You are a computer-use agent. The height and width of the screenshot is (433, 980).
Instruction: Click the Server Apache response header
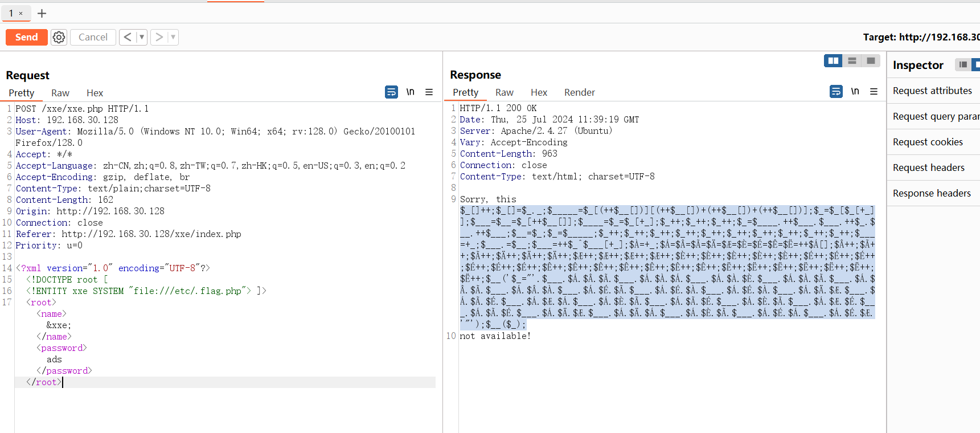[536, 131]
